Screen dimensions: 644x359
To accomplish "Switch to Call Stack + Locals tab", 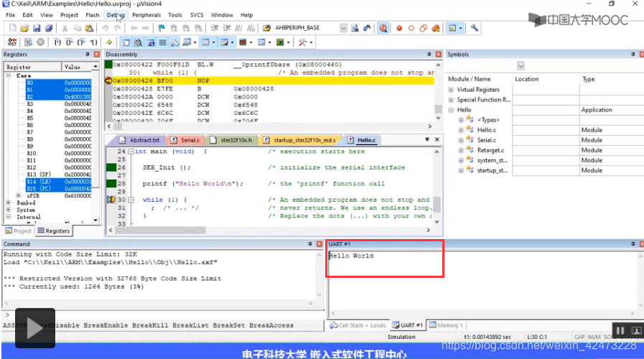I will 358,325.
